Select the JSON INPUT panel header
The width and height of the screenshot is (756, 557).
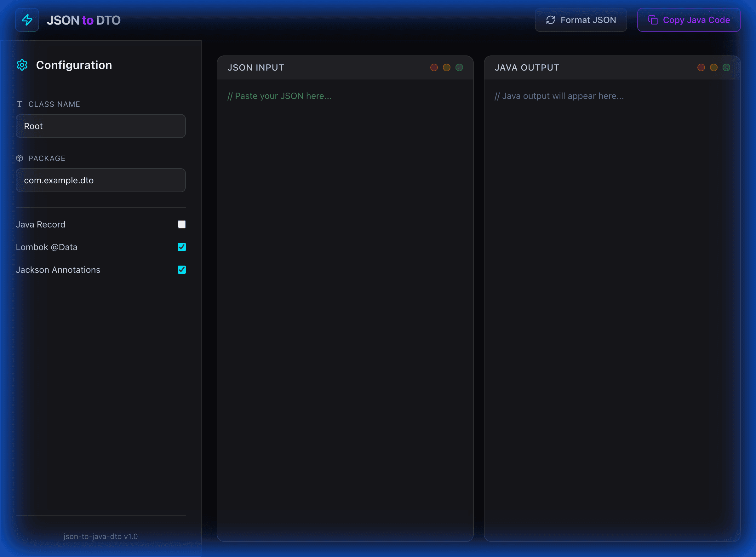(255, 67)
